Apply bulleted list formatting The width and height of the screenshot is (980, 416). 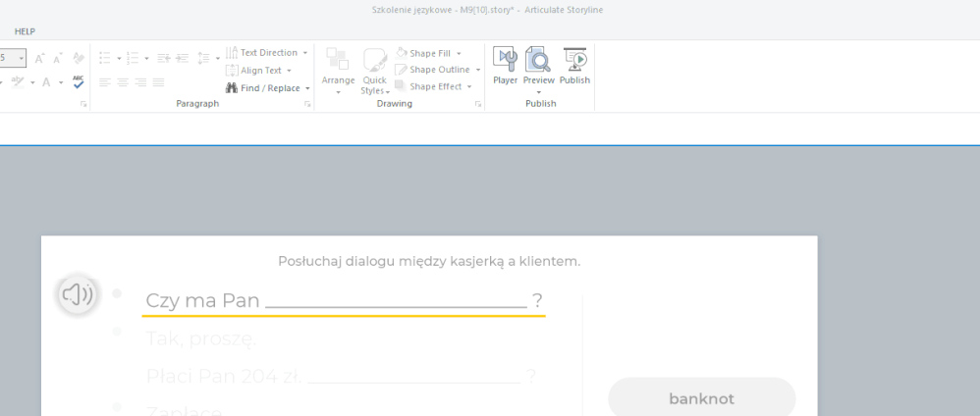coord(105,58)
